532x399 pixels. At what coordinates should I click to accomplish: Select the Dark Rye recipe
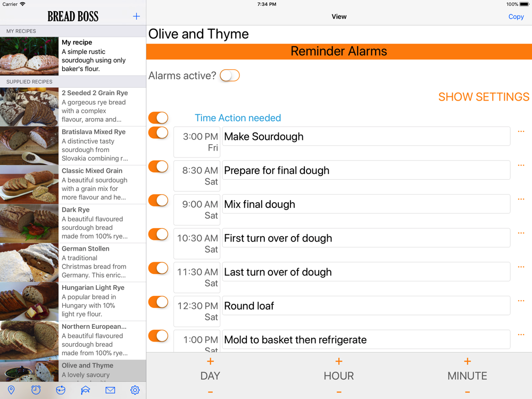73,223
